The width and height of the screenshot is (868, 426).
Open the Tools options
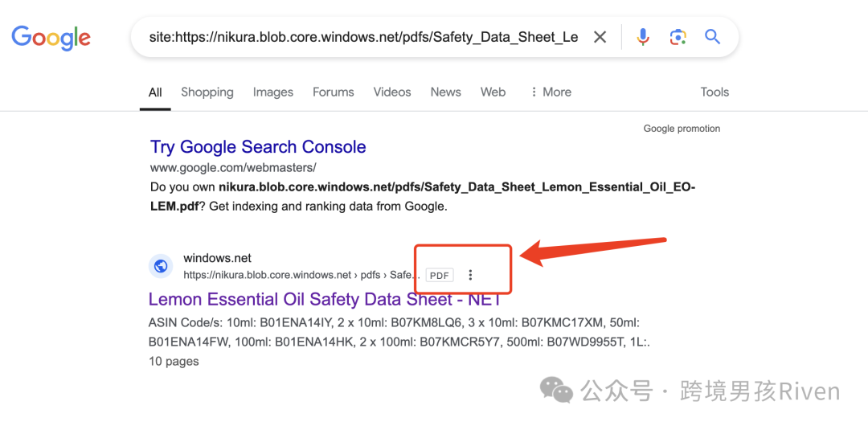pos(714,92)
